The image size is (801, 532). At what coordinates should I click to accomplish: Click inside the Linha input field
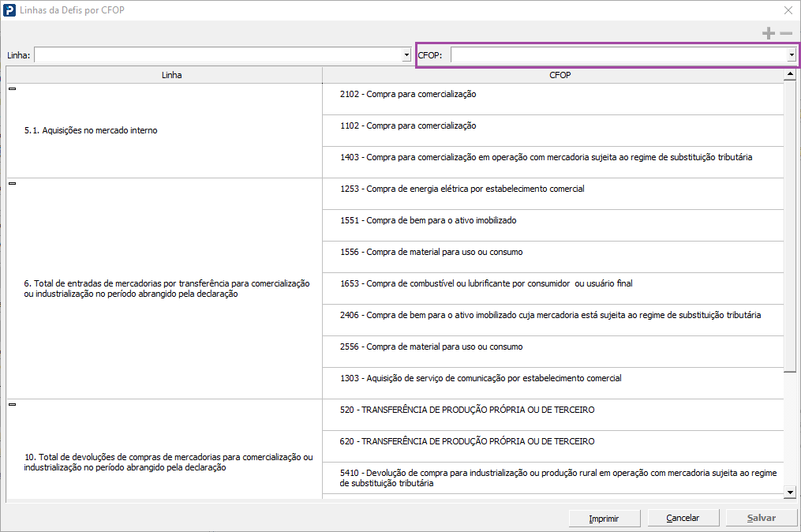pyautogui.click(x=217, y=55)
